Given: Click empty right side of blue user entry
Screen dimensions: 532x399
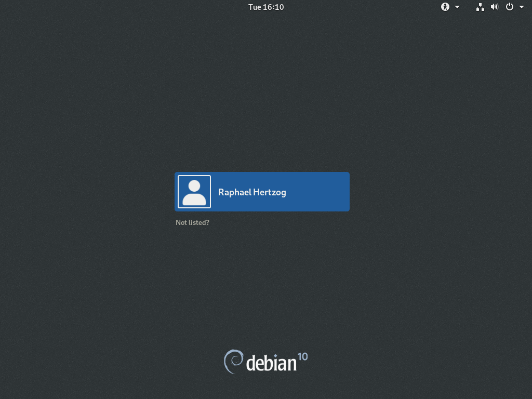Looking at the screenshot, I should click(322, 192).
